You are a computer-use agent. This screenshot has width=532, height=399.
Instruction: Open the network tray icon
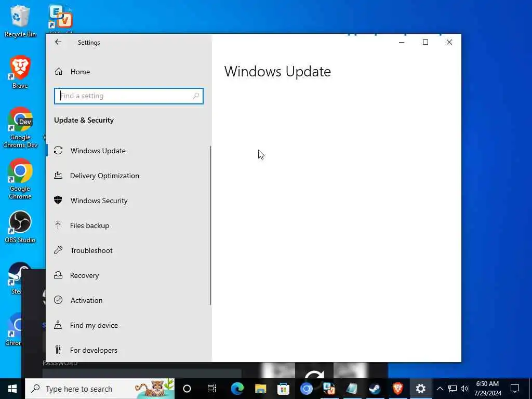[453, 389]
